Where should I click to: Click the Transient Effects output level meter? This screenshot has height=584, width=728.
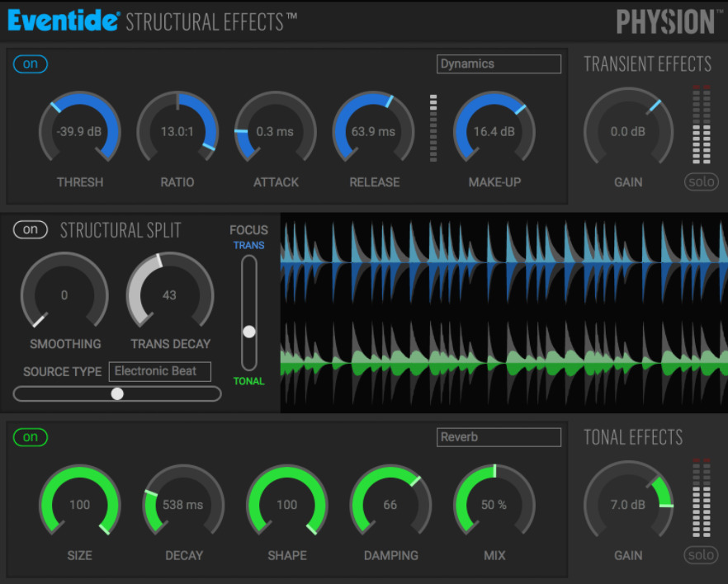point(701,125)
